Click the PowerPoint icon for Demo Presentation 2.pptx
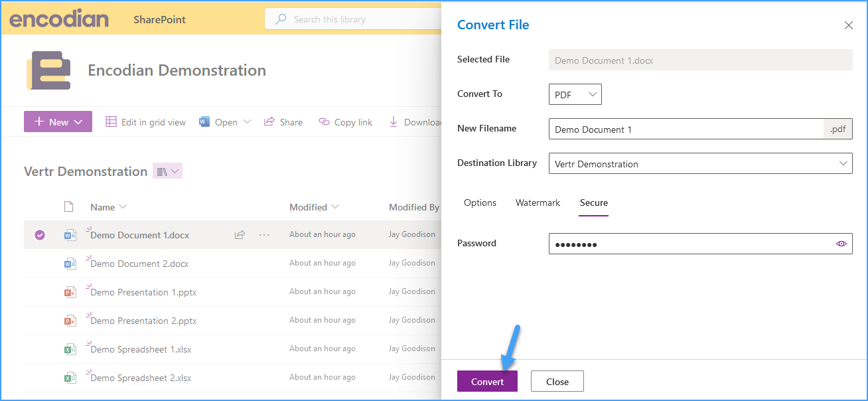This screenshot has width=868, height=401. [x=70, y=321]
